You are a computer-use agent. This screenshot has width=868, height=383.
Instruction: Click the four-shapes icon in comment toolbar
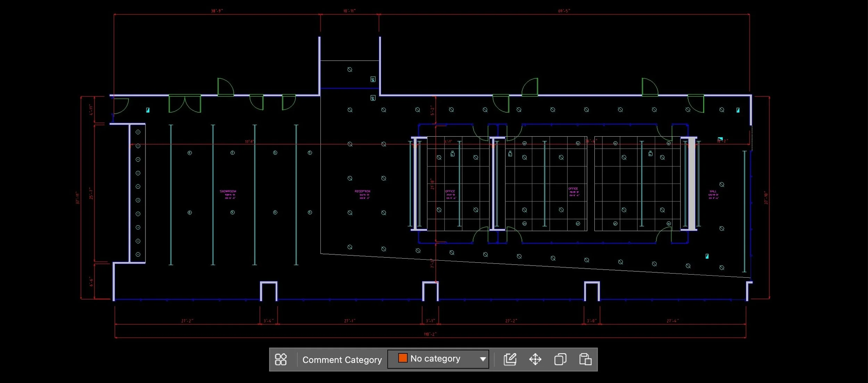tap(281, 359)
